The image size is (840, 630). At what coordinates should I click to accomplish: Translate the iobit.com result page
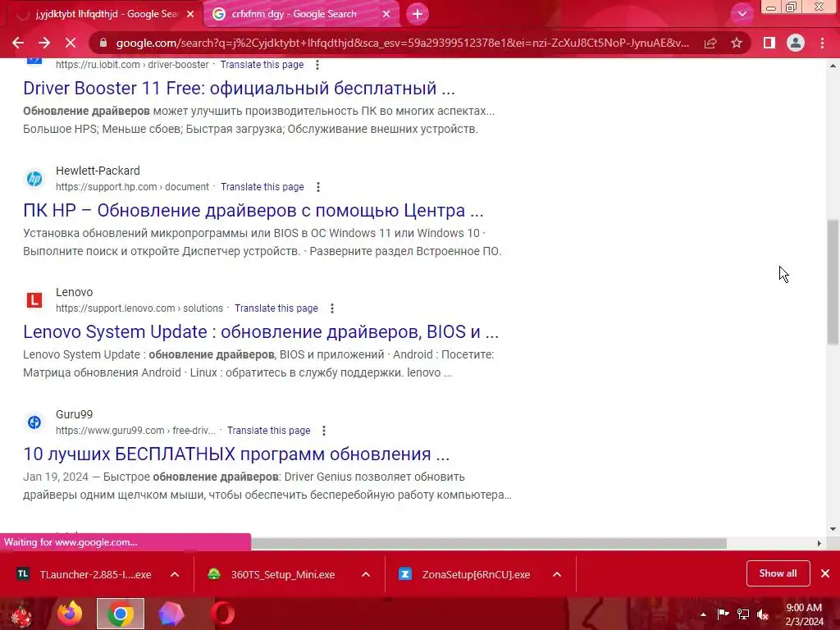point(262,65)
